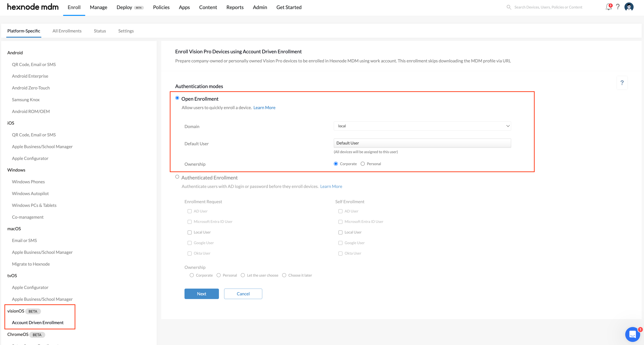Open the Domain dropdown showing local
644x345 pixels.
pos(422,126)
